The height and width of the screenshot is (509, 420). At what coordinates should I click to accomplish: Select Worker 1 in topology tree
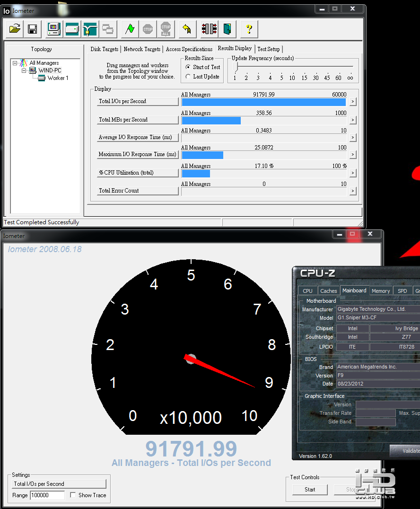point(58,78)
